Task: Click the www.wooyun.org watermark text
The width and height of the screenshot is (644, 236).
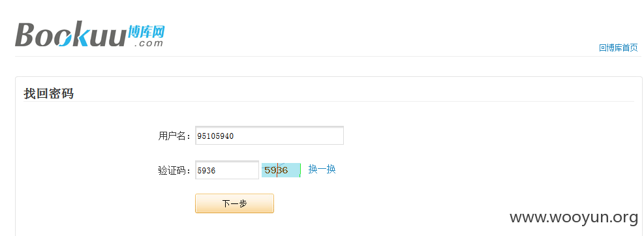Action: (x=574, y=218)
